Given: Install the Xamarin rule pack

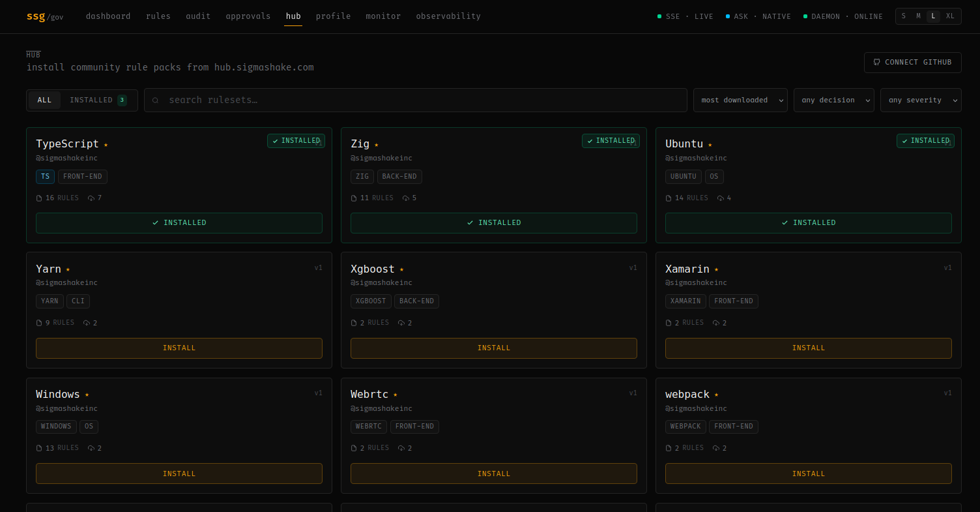Looking at the screenshot, I should (x=809, y=348).
